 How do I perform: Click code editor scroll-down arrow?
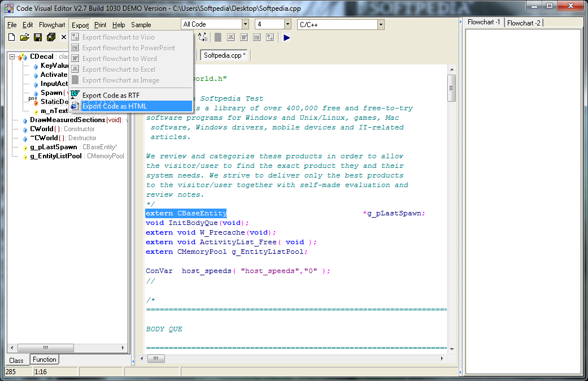point(451,349)
